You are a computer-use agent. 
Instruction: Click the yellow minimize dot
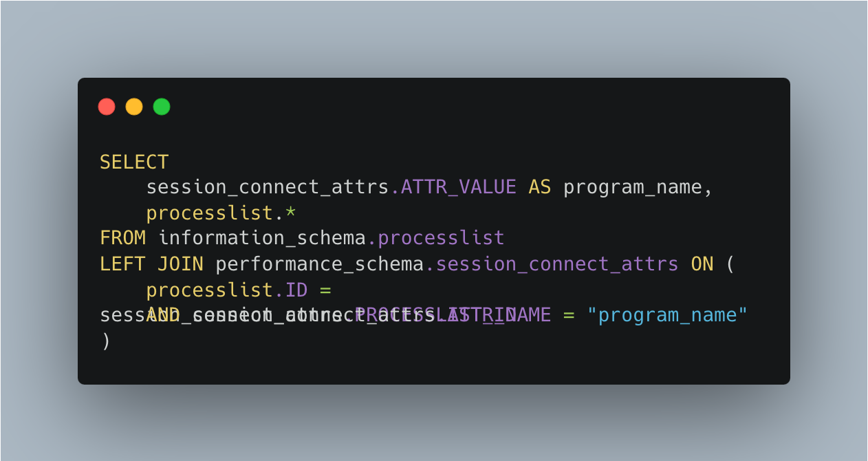(134, 107)
